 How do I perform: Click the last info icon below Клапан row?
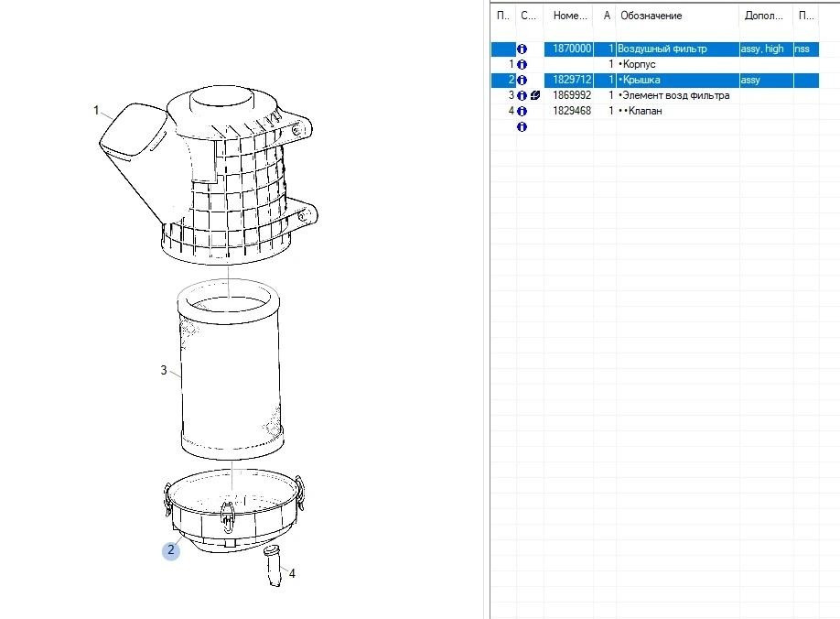coord(522,126)
